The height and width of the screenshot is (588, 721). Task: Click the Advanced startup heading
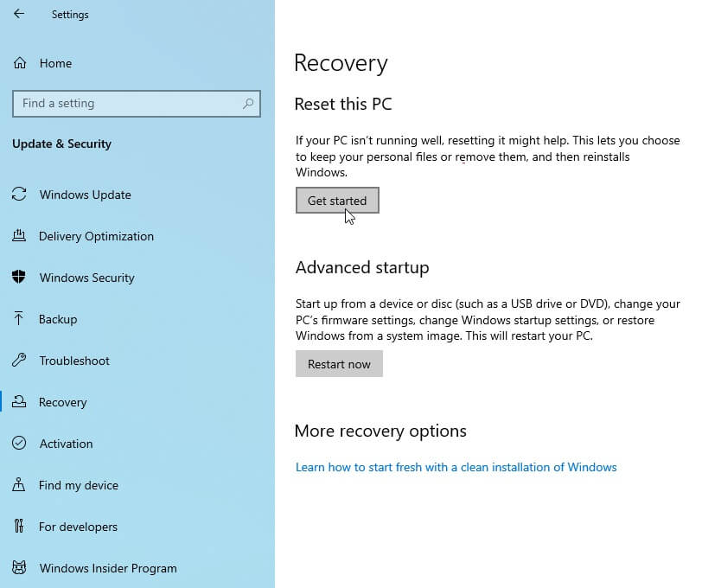362,268
